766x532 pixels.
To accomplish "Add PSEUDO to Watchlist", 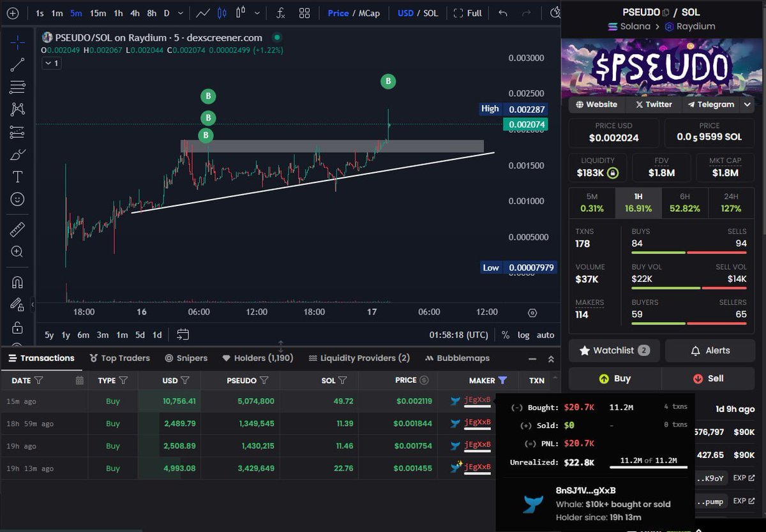I will click(x=614, y=350).
